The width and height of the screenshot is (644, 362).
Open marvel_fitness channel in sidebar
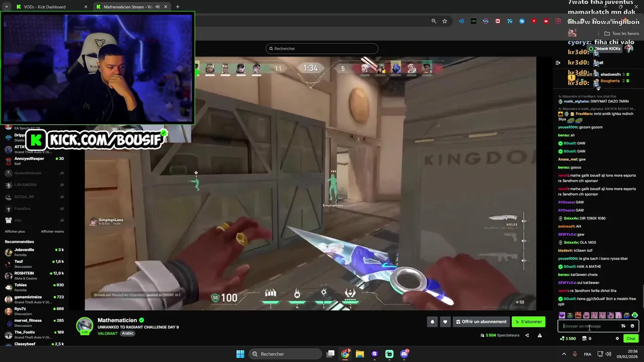(x=34, y=323)
